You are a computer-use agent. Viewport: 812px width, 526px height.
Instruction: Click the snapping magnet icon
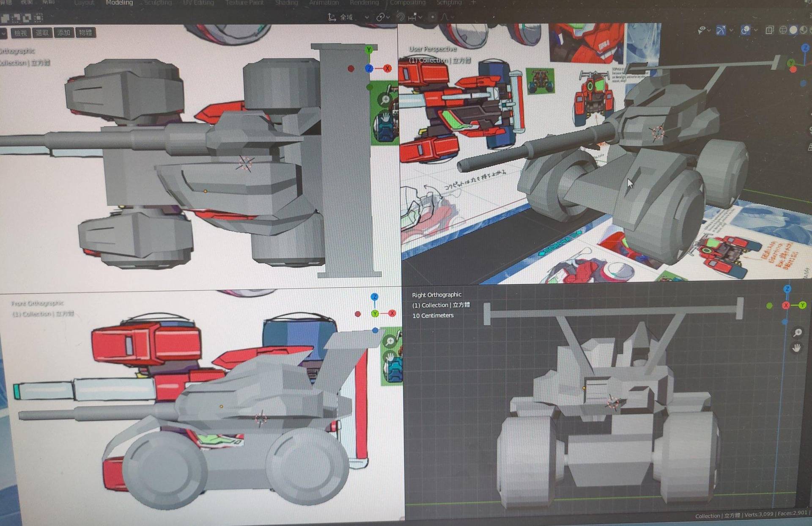400,17
